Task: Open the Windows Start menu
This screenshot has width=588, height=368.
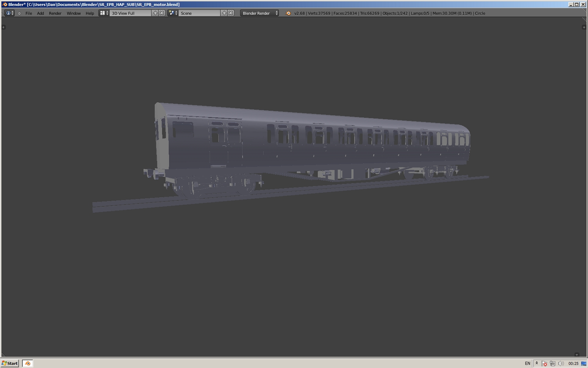Action: point(10,363)
